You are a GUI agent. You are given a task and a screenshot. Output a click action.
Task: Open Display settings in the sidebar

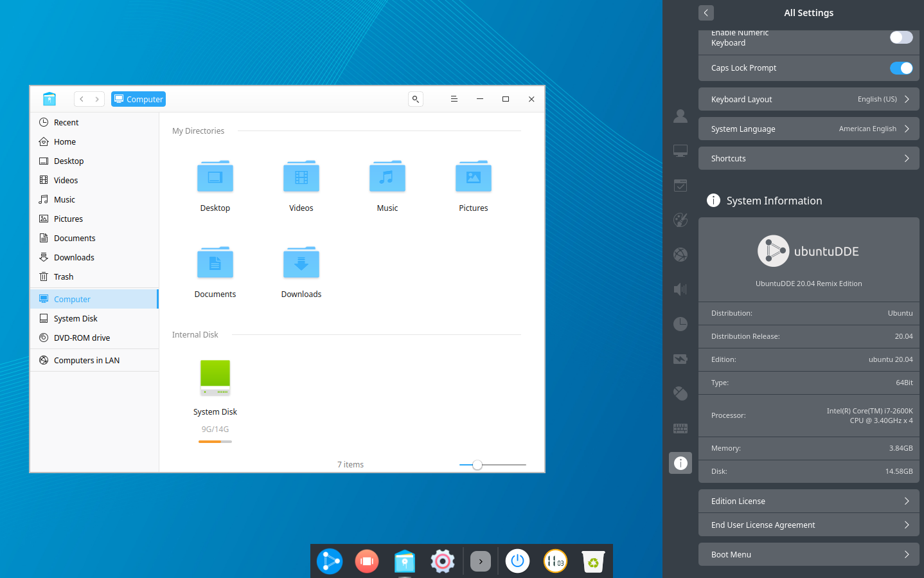[680, 150]
